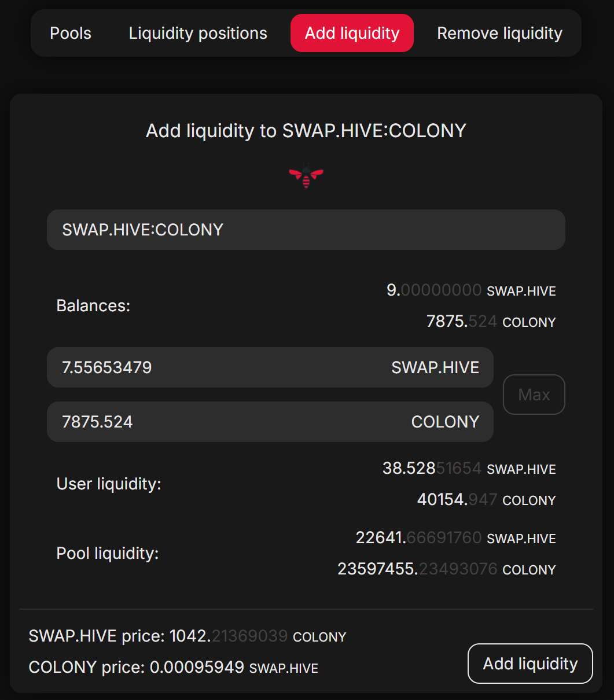The height and width of the screenshot is (700, 614).
Task: Click the Balances label
Action: (x=93, y=305)
